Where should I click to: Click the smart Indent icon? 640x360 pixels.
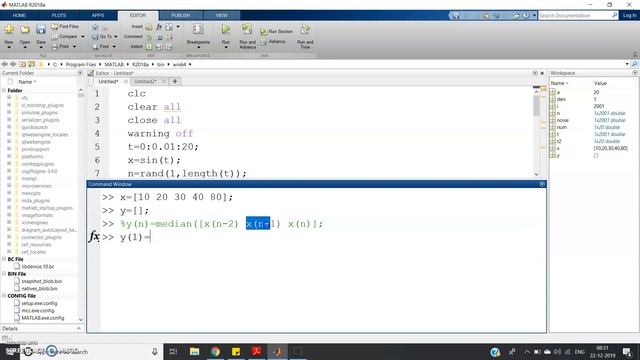click(x=149, y=47)
